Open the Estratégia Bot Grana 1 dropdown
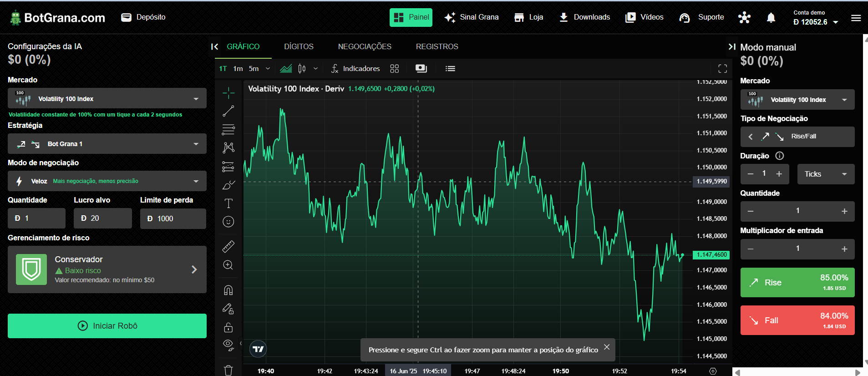868x376 pixels. point(107,144)
